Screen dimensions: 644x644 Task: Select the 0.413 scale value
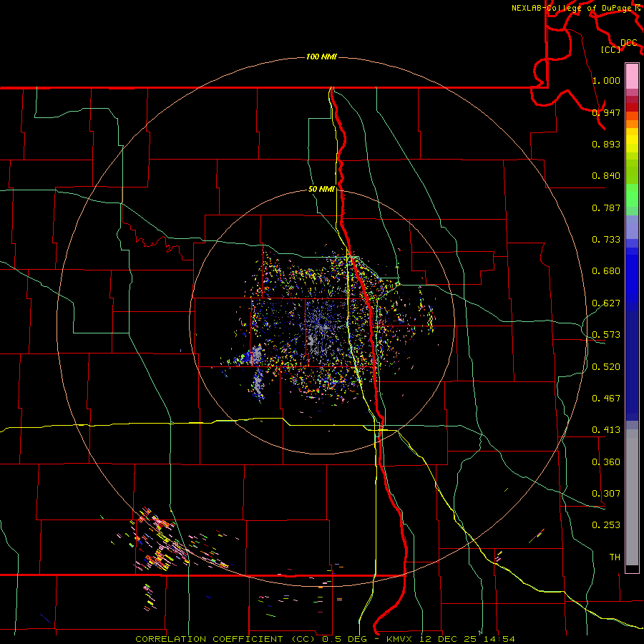tap(606, 429)
